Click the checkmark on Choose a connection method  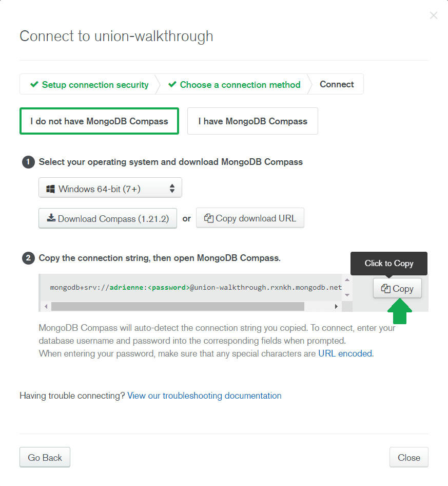click(x=172, y=84)
